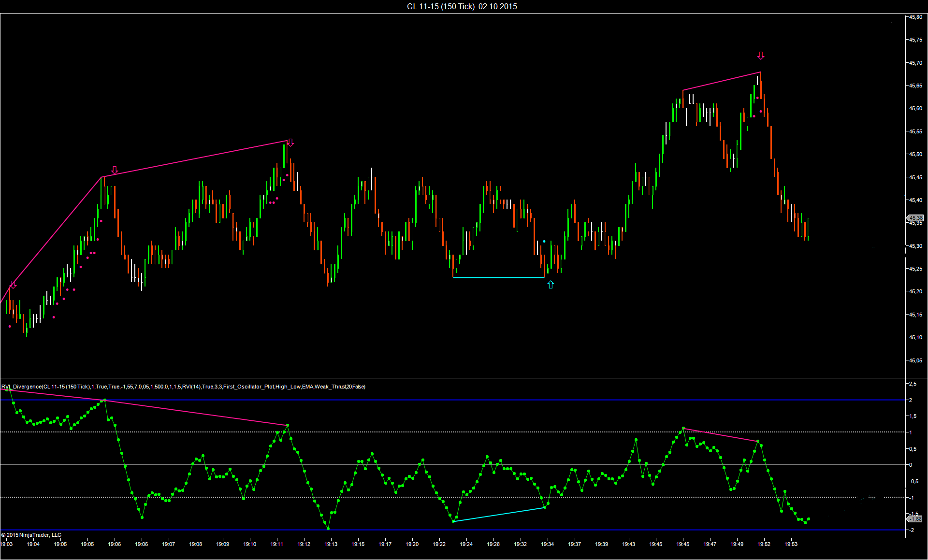Click the 45,50 price axis label

click(915, 154)
